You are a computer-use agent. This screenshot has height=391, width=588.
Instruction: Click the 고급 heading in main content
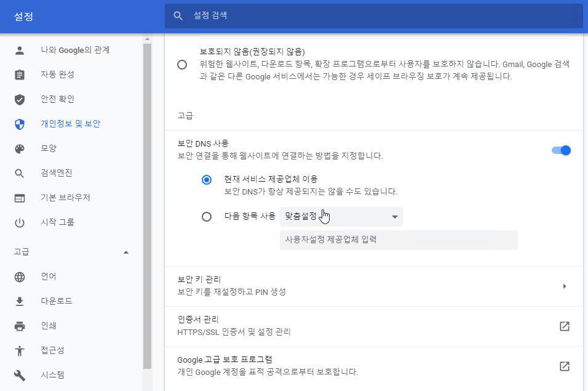[185, 116]
